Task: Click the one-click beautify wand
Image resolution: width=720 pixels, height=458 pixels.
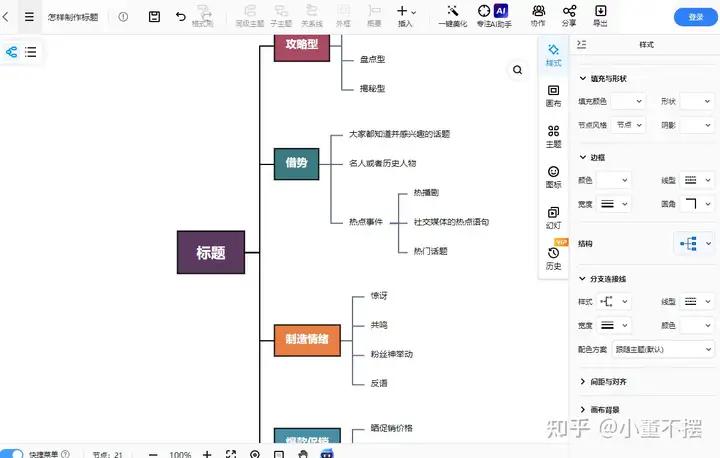Action: (453, 16)
